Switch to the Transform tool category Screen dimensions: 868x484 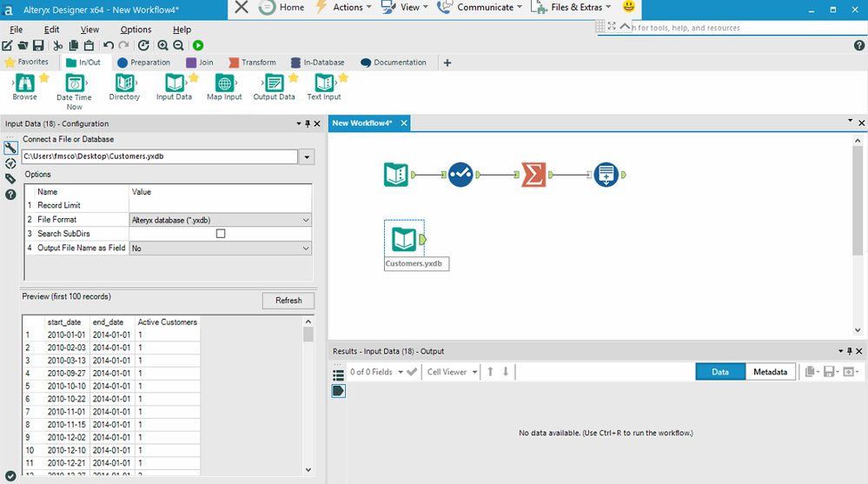253,63
